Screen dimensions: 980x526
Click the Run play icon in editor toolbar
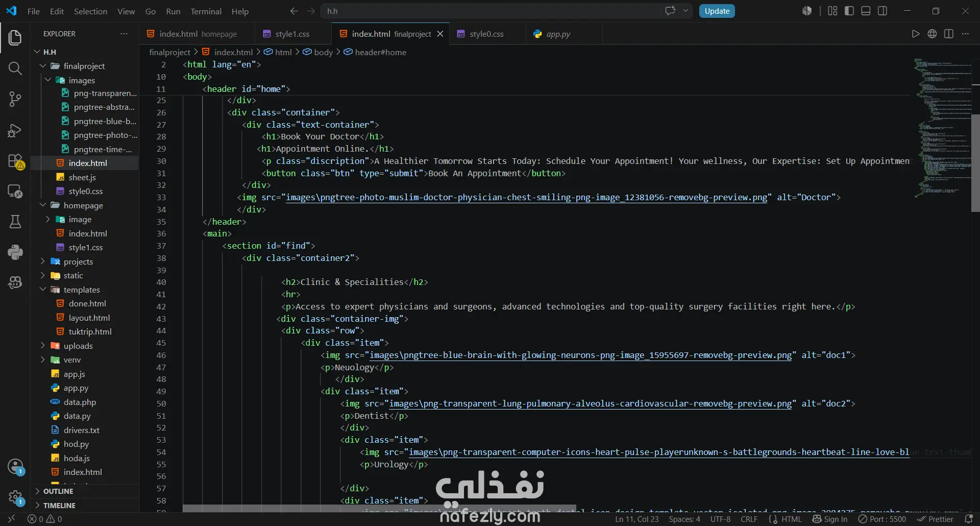[x=915, y=34]
